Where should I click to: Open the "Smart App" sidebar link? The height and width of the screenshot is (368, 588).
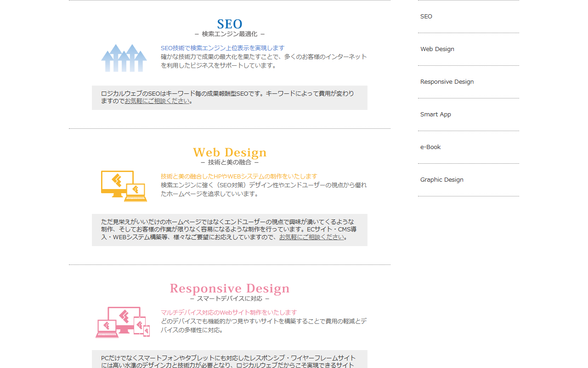435,114
